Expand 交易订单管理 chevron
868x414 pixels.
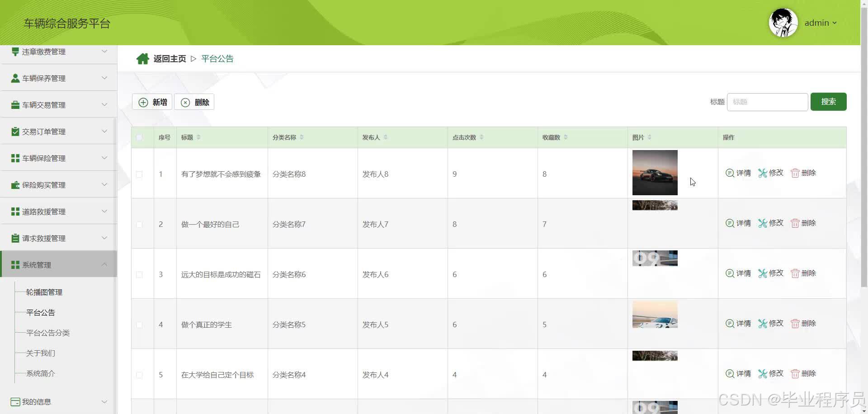click(x=104, y=131)
